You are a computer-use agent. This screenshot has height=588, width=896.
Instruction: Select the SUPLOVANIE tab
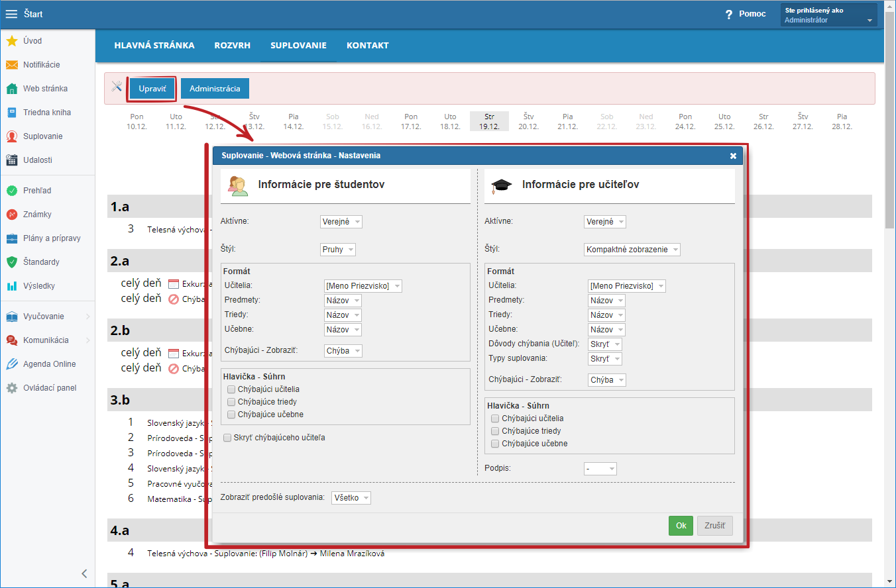[298, 46]
